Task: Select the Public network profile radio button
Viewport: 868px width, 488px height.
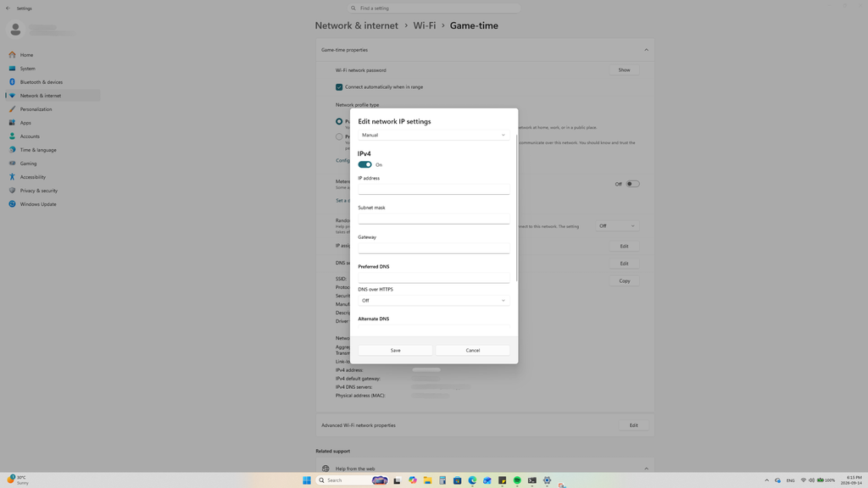Action: (339, 121)
